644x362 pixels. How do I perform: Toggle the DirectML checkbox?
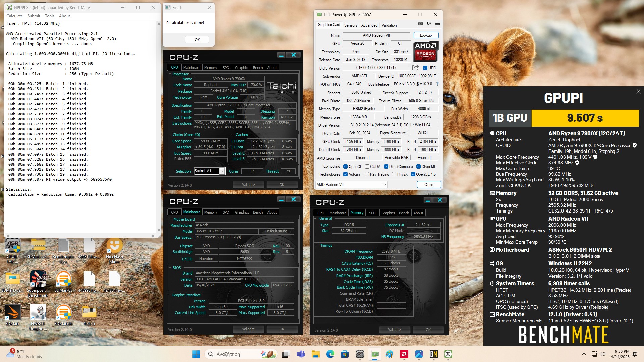pos(418,167)
